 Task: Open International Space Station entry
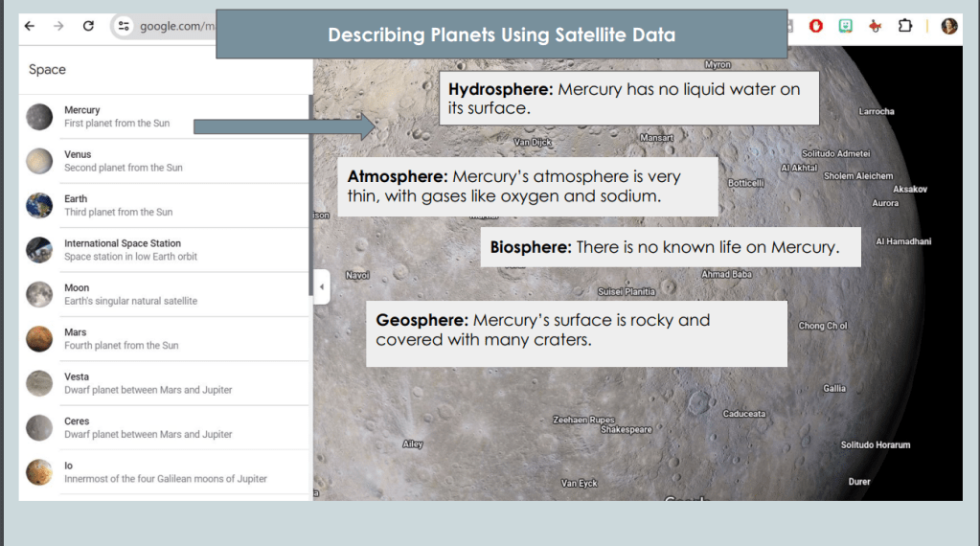coord(130,250)
